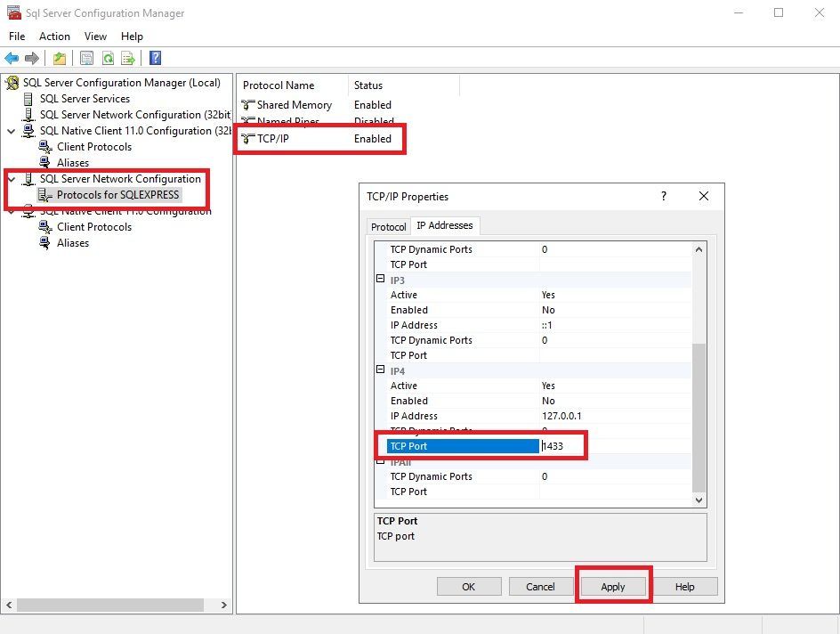Click the Forward arrow toolbar icon
The width and height of the screenshot is (840, 634).
pos(32,58)
